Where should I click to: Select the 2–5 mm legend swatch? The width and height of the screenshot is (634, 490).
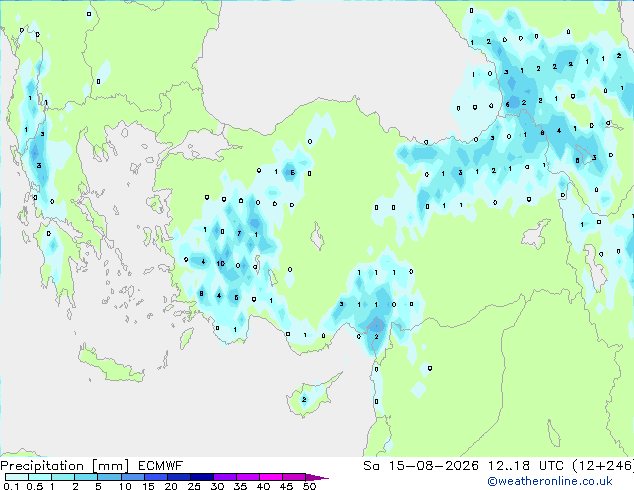click(x=86, y=477)
